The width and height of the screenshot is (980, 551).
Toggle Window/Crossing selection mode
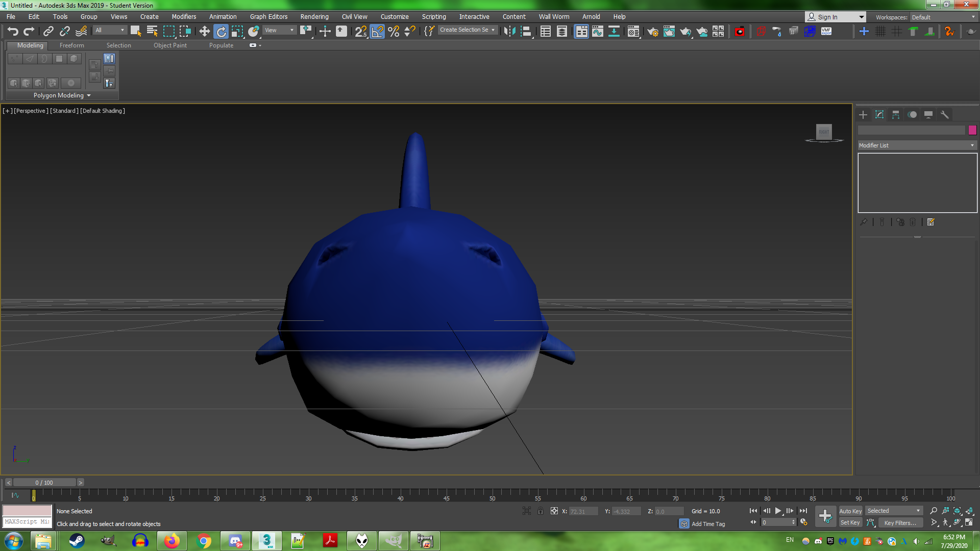tap(185, 32)
